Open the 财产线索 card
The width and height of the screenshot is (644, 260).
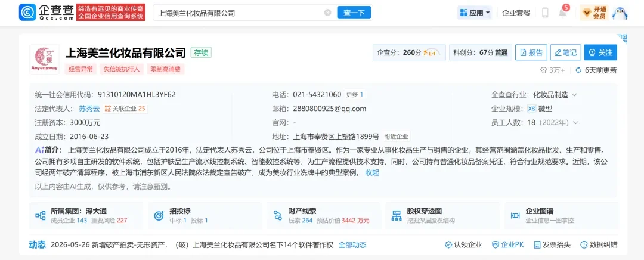(324, 216)
